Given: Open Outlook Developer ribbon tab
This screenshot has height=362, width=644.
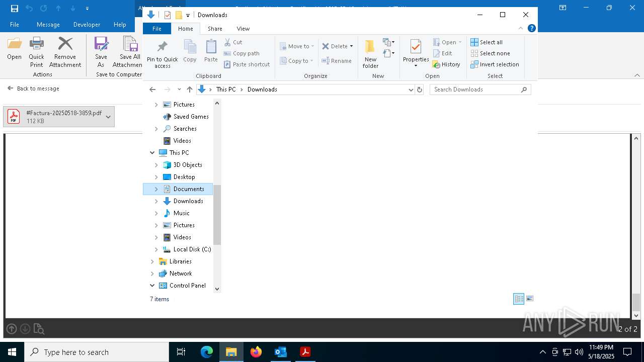Looking at the screenshot, I should pyautogui.click(x=87, y=25).
